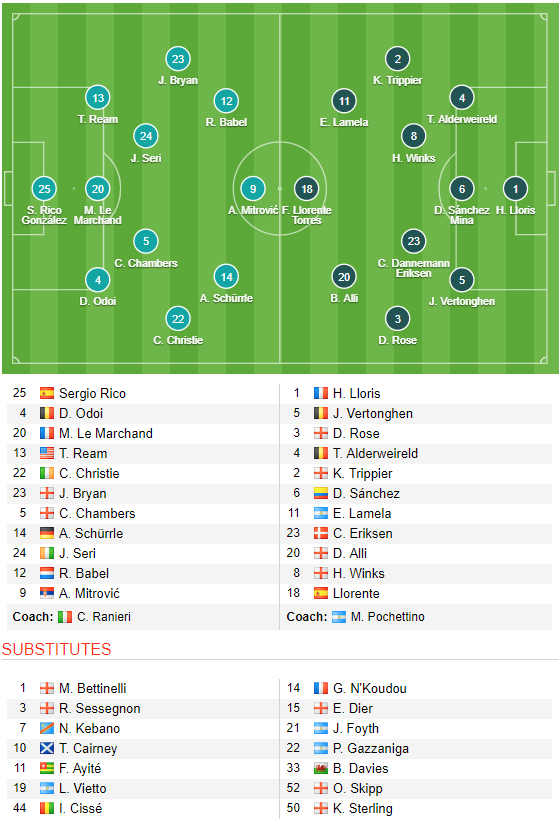Click the K. Trippier number 2 circle
560x823 pixels.
click(397, 59)
